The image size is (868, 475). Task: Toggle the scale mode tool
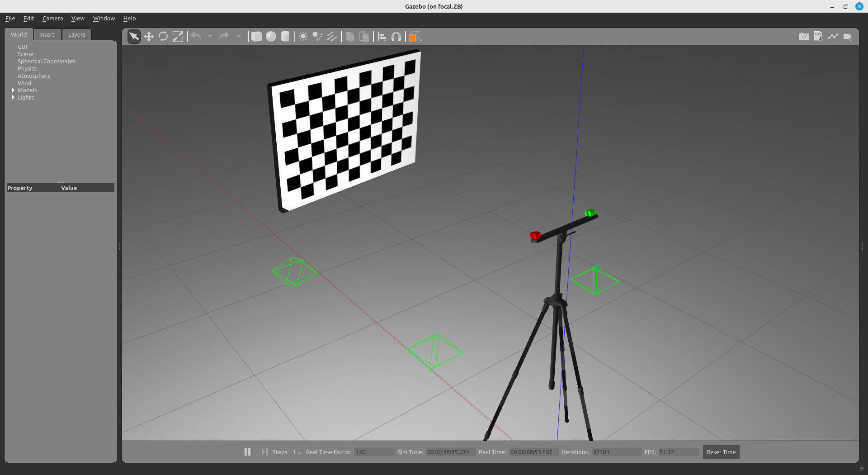(x=178, y=37)
